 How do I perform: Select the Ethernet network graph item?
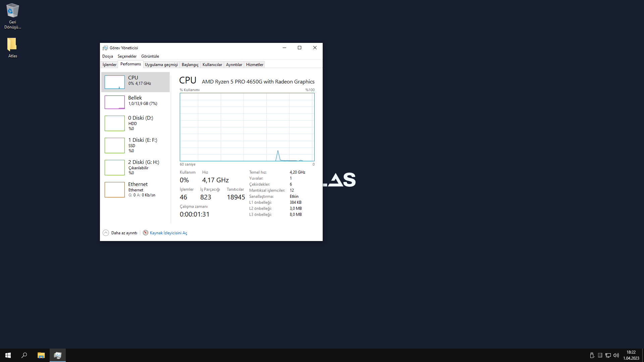pos(115,190)
